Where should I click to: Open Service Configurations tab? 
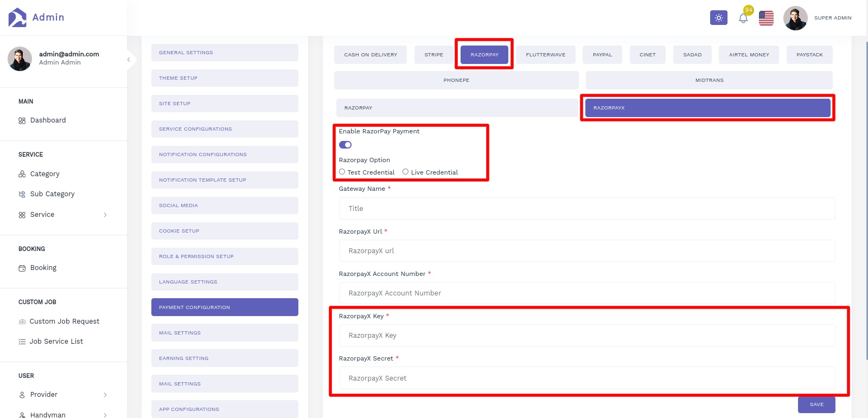(225, 129)
